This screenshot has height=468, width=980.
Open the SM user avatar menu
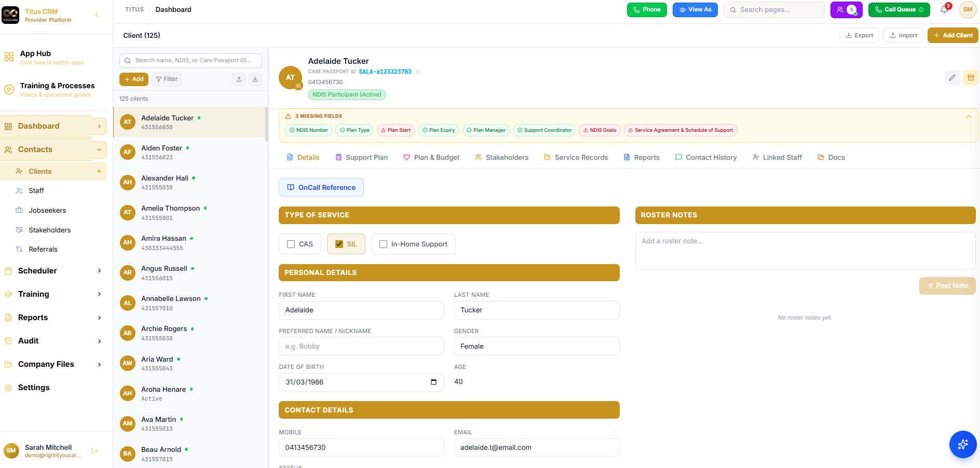pyautogui.click(x=968, y=10)
